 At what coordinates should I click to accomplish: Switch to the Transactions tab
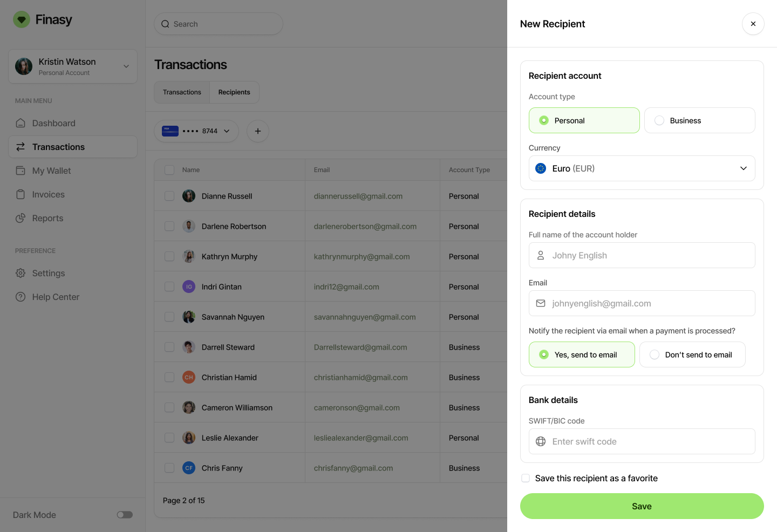(182, 92)
